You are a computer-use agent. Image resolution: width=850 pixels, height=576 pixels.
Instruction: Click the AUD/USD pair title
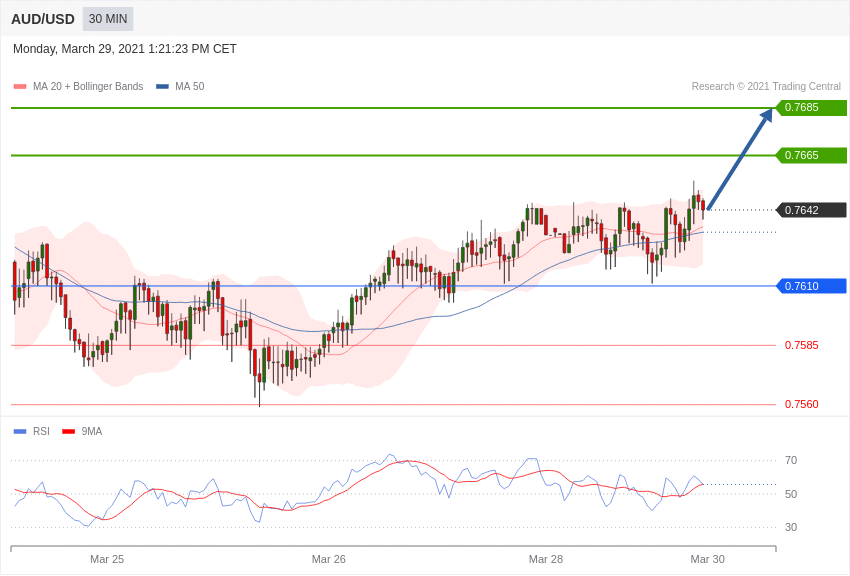[43, 19]
